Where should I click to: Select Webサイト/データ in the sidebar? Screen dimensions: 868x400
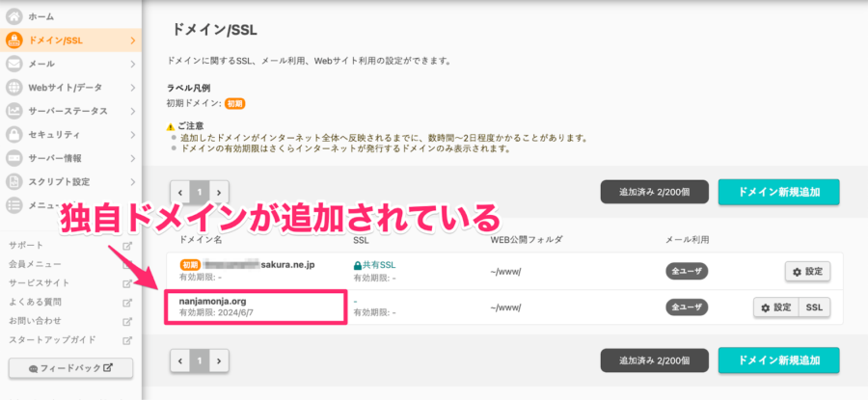coord(70,88)
